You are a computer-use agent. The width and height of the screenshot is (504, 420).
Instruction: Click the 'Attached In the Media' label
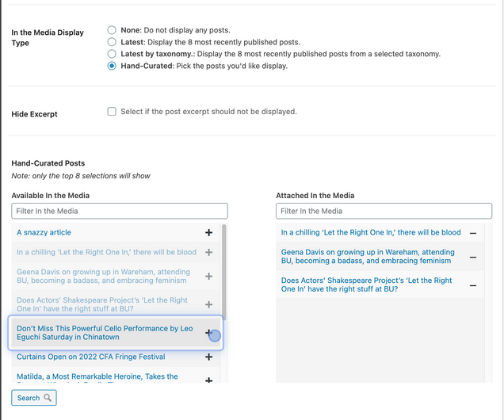click(x=315, y=196)
